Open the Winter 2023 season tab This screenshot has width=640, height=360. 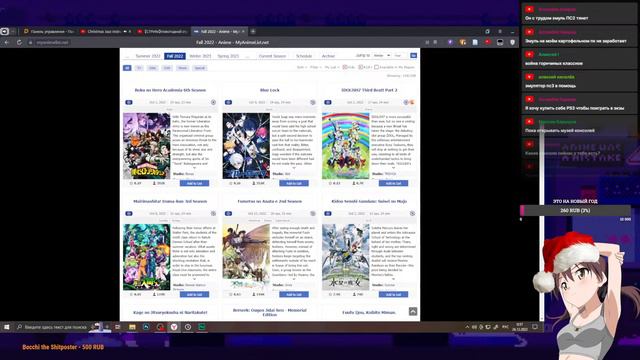coord(200,56)
